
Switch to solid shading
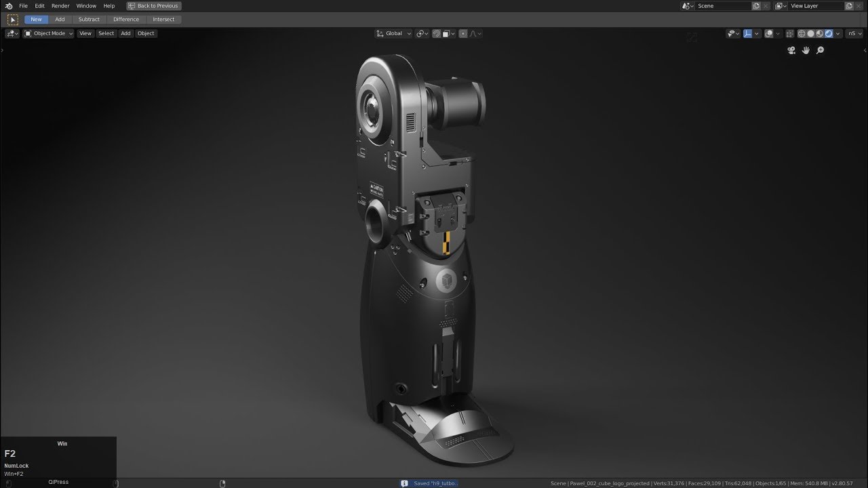point(810,33)
